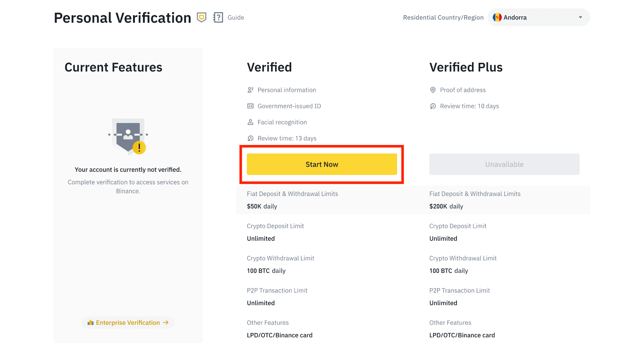Click the Guide menu label
The height and width of the screenshot is (343, 644).
click(236, 18)
